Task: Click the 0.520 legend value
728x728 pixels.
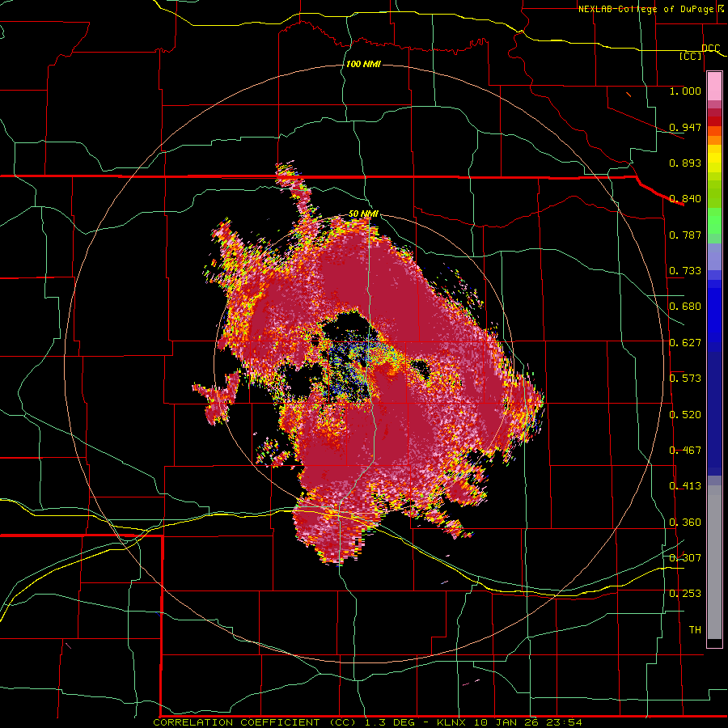Action: 685,415
